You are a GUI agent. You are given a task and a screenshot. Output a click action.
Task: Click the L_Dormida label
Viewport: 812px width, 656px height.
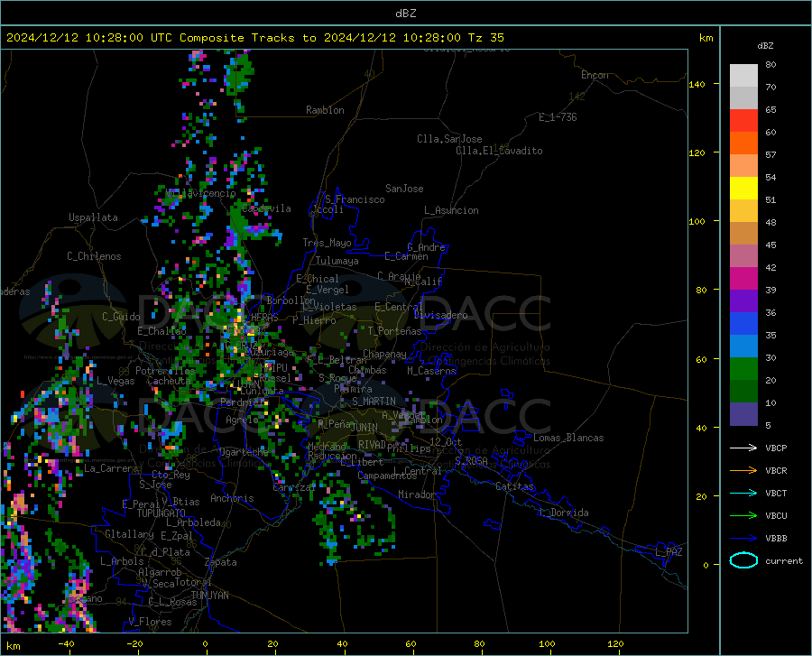click(x=565, y=513)
